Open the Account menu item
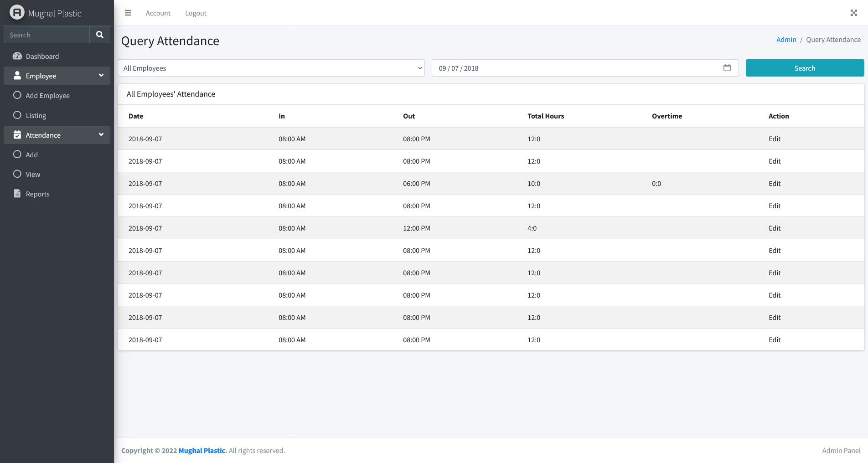868x463 pixels. (x=158, y=13)
